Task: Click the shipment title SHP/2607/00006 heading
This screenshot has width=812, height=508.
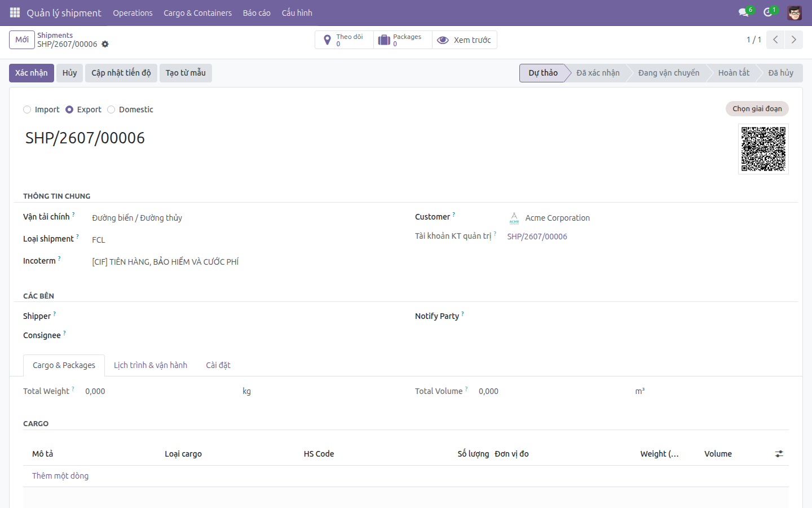Action: point(85,138)
